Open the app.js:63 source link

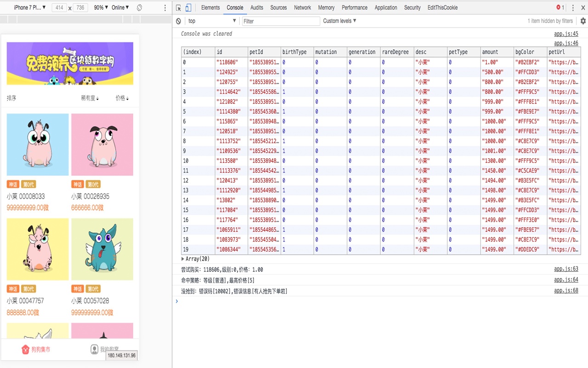click(566, 270)
